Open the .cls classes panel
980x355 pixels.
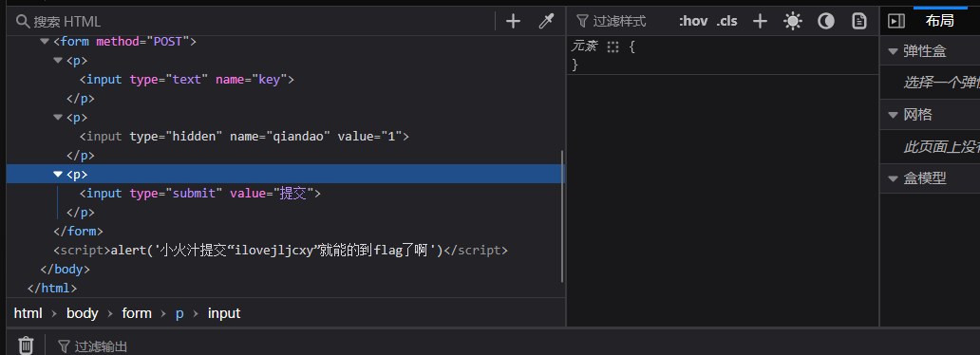click(x=726, y=21)
